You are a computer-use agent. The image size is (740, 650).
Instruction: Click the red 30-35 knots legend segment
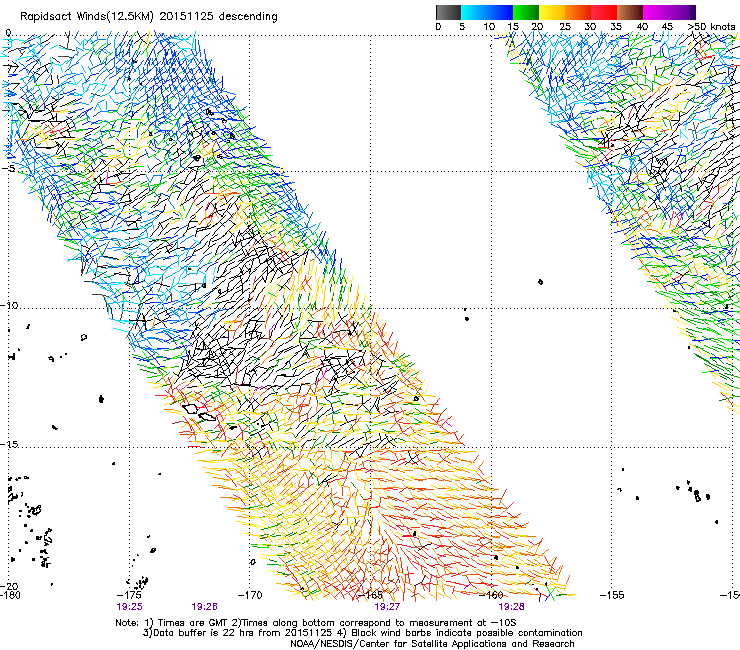tap(604, 12)
